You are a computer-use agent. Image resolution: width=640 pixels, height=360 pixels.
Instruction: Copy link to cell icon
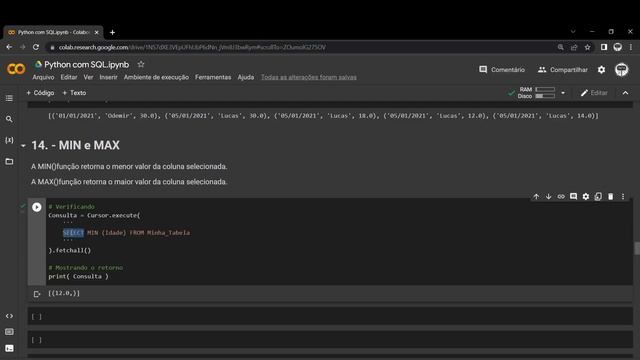pyautogui.click(x=561, y=197)
